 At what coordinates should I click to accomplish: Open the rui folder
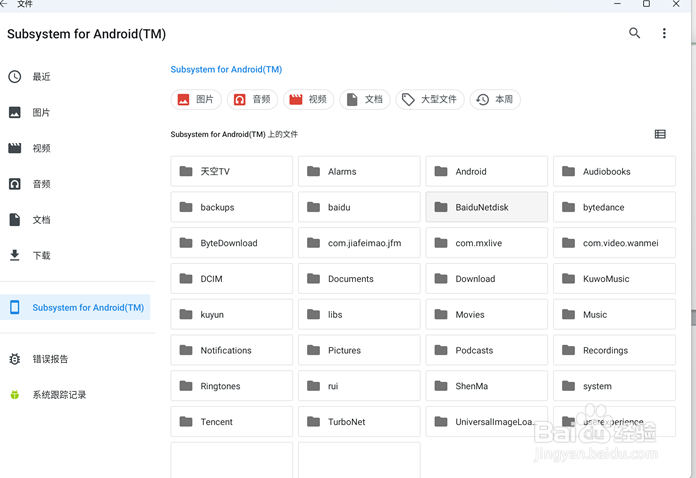tap(359, 386)
